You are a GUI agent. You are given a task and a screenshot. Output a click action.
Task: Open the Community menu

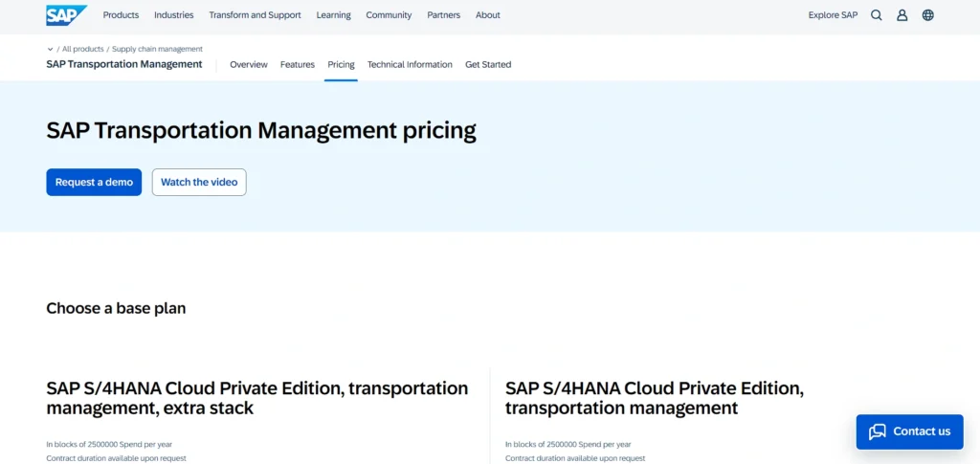tap(389, 15)
